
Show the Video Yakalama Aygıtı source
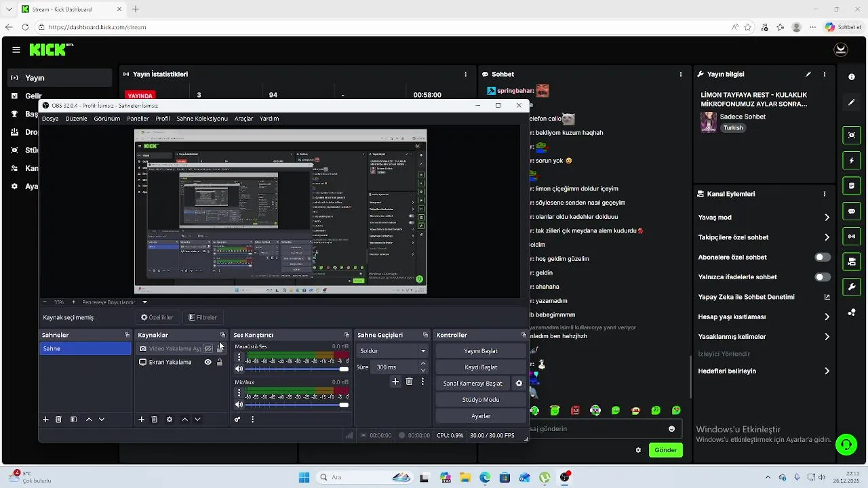[x=208, y=348]
